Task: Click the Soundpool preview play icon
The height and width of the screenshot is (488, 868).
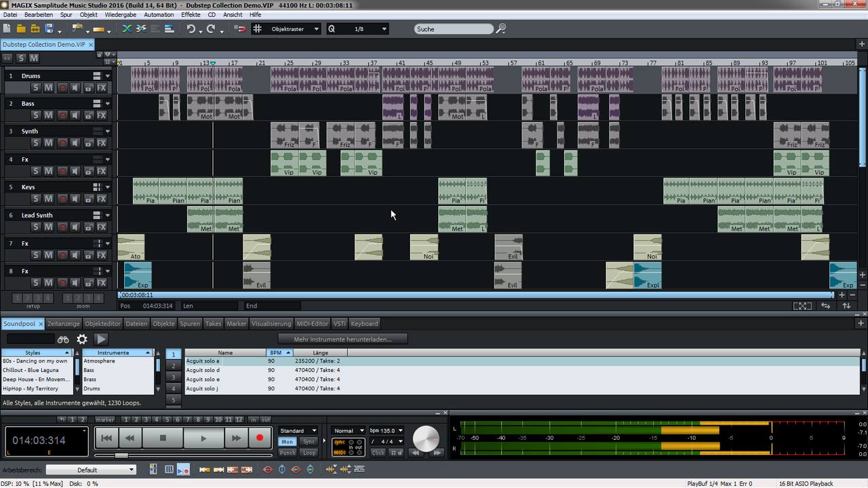Action: 101,339
